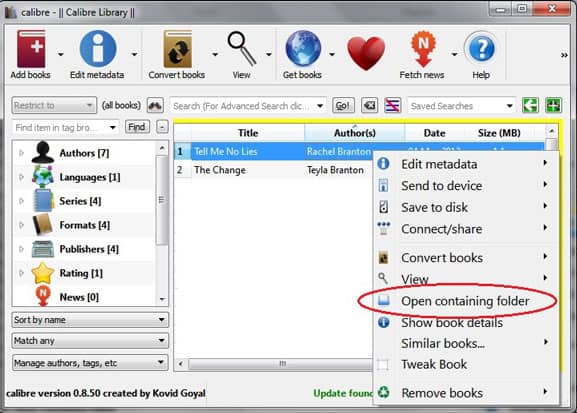Open the Restrict to dropdown
The image size is (577, 413).
click(54, 106)
